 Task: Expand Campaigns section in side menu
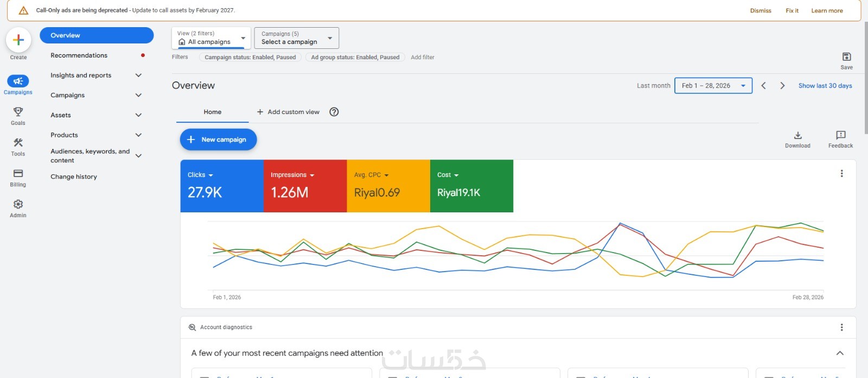138,95
